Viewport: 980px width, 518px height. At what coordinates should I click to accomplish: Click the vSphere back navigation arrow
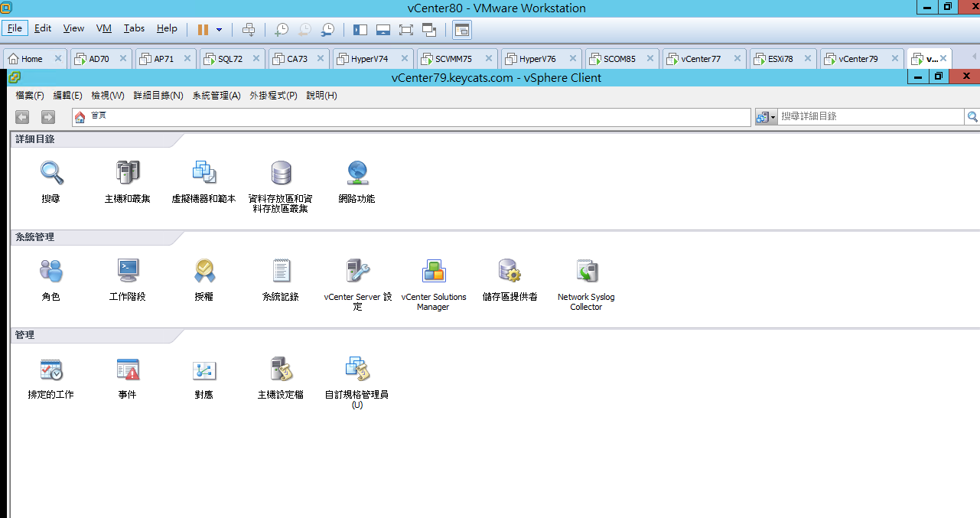22,117
